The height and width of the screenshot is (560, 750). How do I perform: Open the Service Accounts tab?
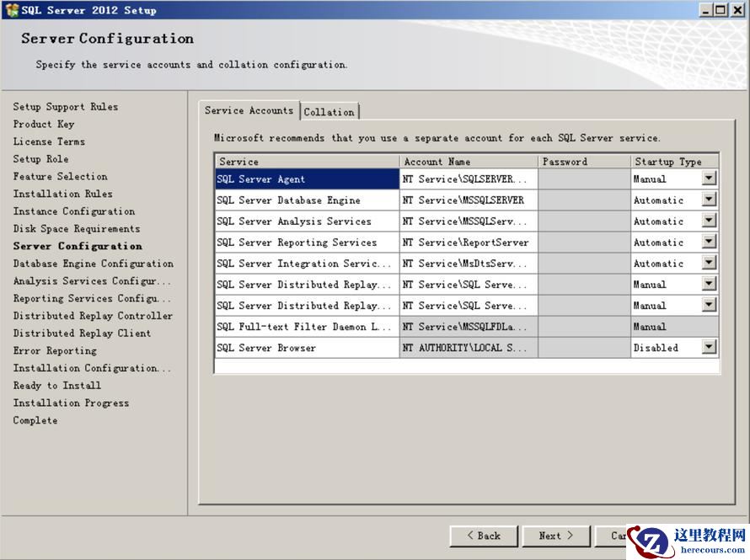click(x=249, y=110)
